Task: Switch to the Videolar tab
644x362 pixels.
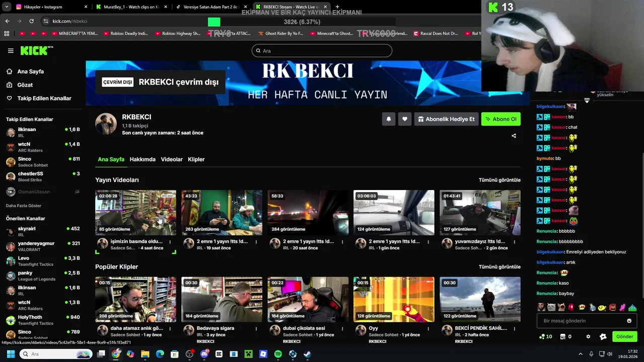Action: tap(172, 159)
